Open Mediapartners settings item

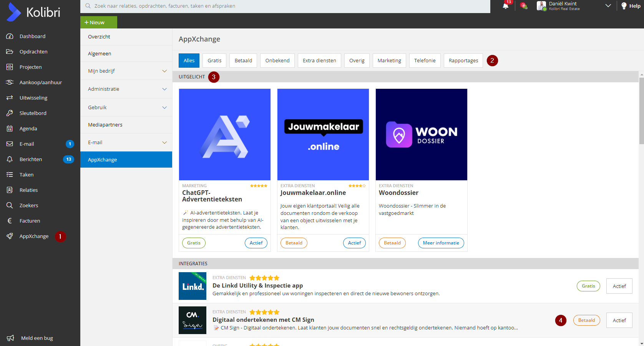coord(126,125)
